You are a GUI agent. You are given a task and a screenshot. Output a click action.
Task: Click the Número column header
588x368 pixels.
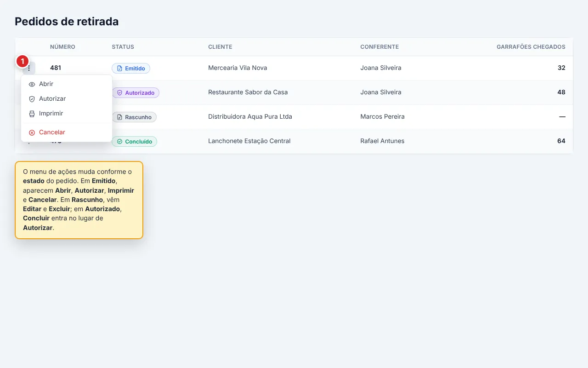62,47
